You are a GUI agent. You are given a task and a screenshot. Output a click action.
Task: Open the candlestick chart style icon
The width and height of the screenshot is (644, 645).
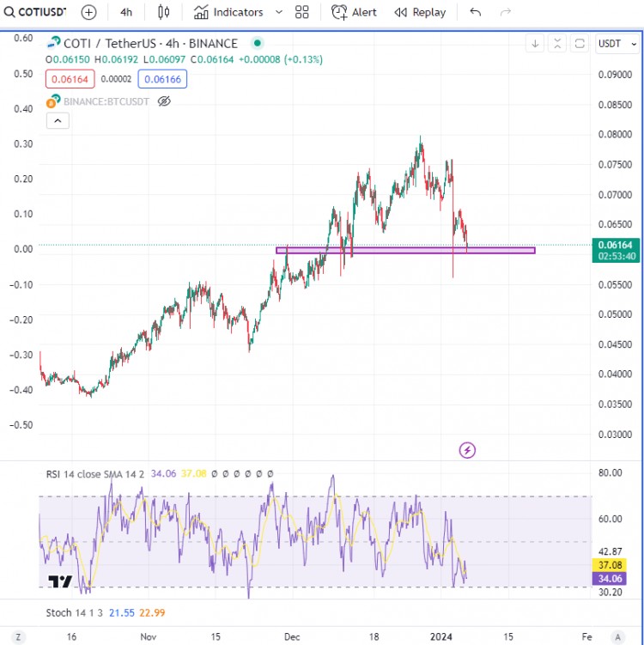coord(165,13)
